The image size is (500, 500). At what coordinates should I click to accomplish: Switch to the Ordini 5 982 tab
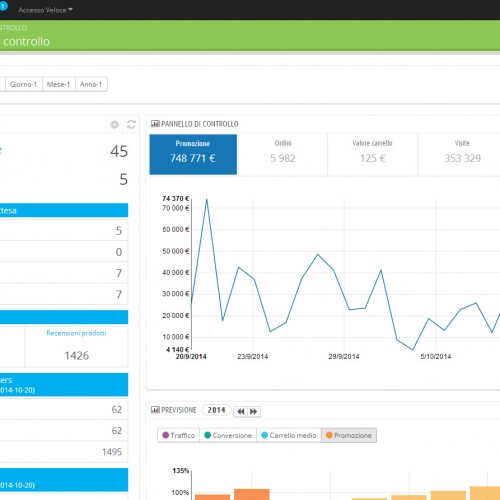point(283,154)
